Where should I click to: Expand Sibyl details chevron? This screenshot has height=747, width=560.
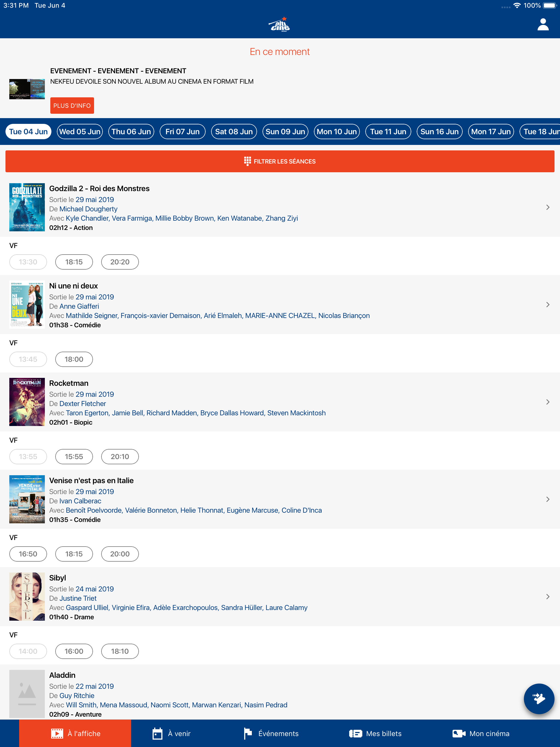547,596
